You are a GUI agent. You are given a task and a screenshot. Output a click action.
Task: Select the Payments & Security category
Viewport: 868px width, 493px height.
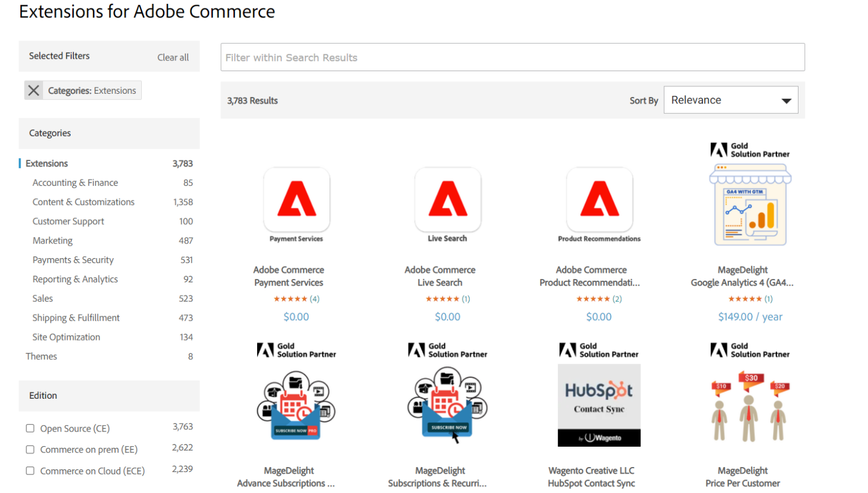coord(73,260)
